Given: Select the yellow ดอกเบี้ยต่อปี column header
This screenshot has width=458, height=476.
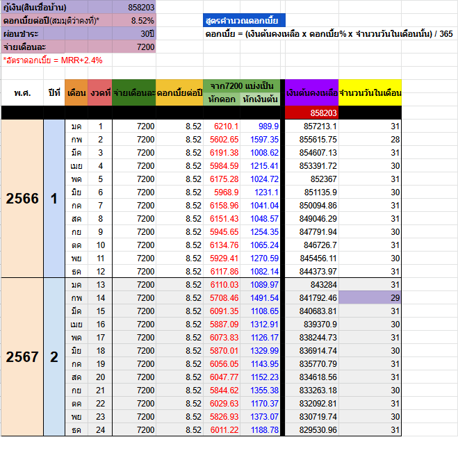Looking at the screenshot, I should 179,92.
